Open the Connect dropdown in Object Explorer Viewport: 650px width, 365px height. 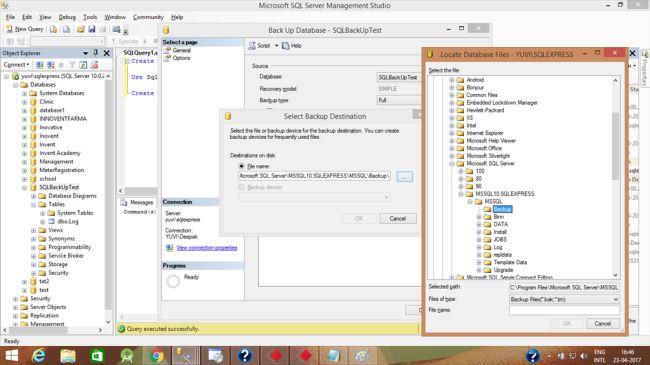pyautogui.click(x=16, y=65)
